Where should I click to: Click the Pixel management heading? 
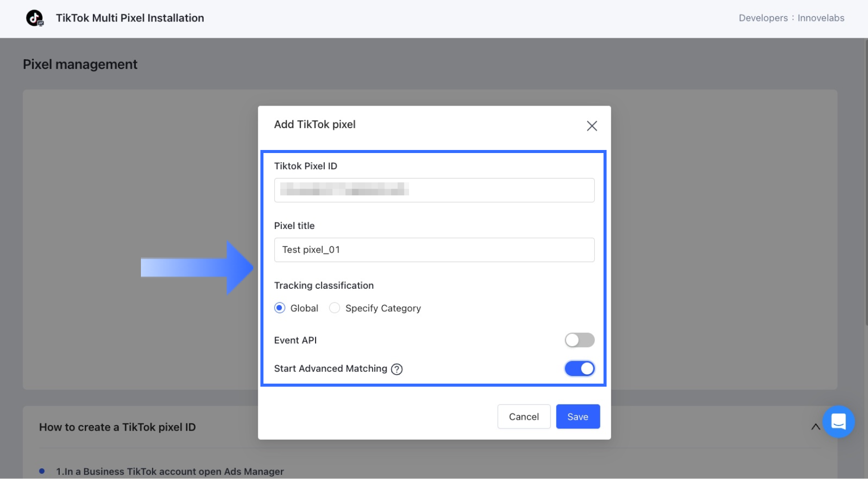80,64
